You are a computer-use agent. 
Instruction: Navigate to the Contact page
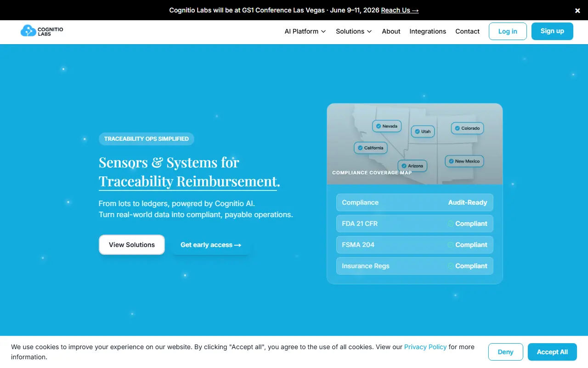pyautogui.click(x=467, y=31)
